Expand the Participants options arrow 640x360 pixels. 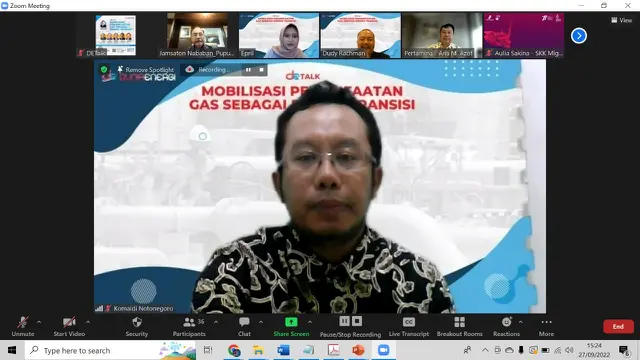(216, 322)
